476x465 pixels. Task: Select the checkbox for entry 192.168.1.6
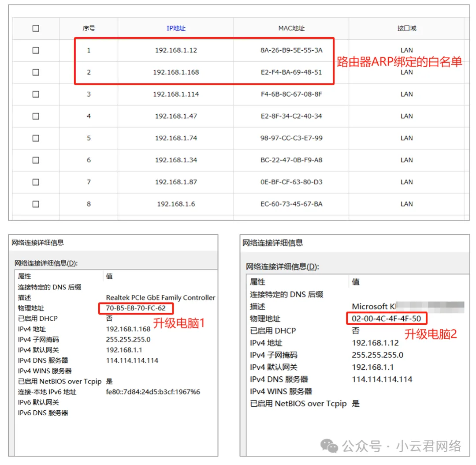(36, 204)
